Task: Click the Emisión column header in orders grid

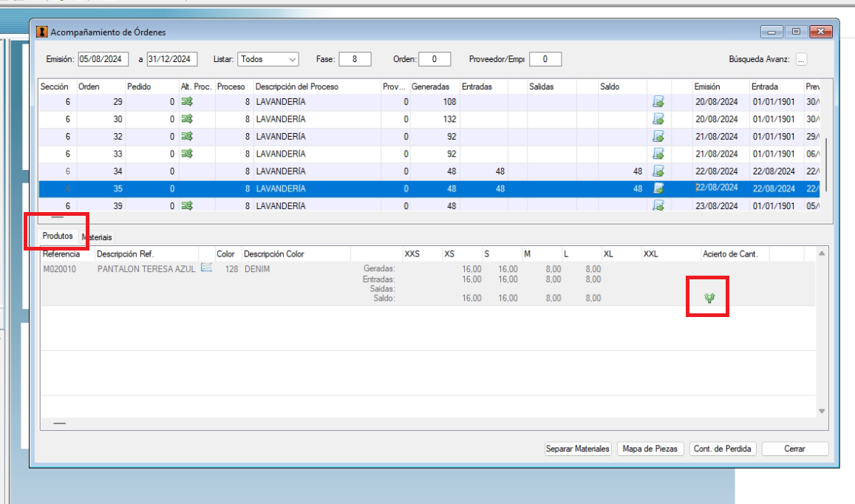Action: [x=721, y=86]
